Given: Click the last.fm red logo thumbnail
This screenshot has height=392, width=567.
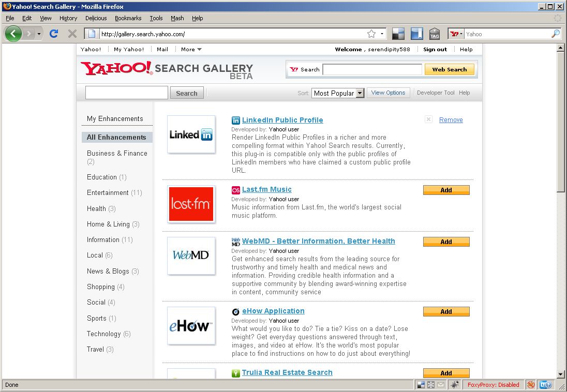Looking at the screenshot, I should (x=191, y=204).
